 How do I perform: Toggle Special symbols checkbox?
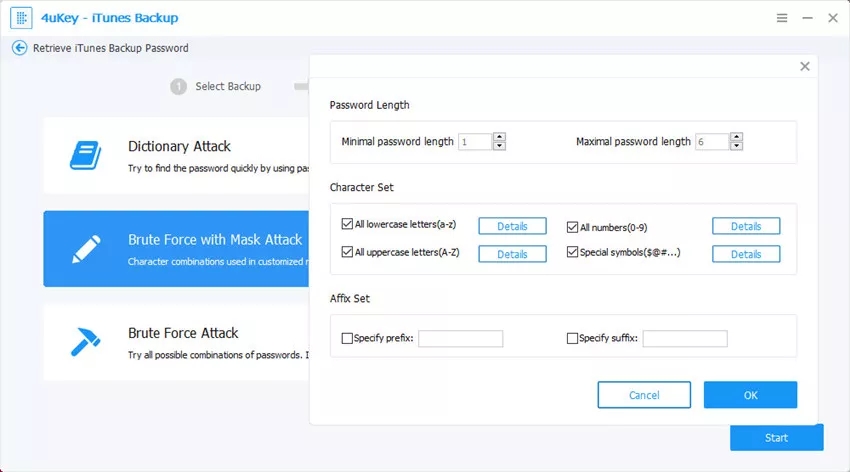[573, 254]
